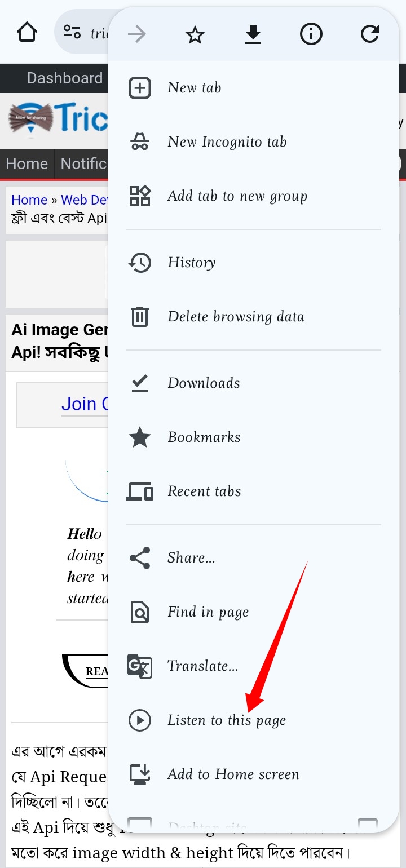Reload the page using refresh icon
406x868 pixels.
click(369, 35)
